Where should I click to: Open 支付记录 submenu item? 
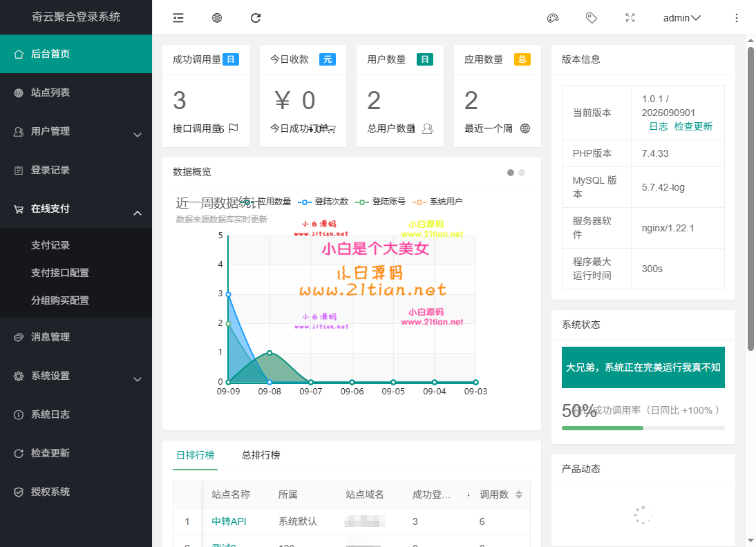coord(76,245)
